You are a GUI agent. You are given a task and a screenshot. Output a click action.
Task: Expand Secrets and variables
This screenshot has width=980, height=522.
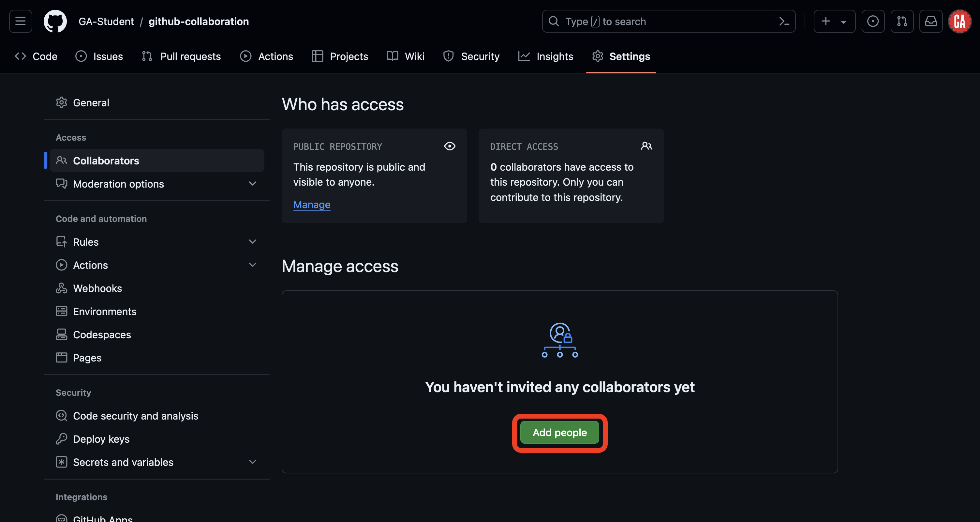(123, 462)
